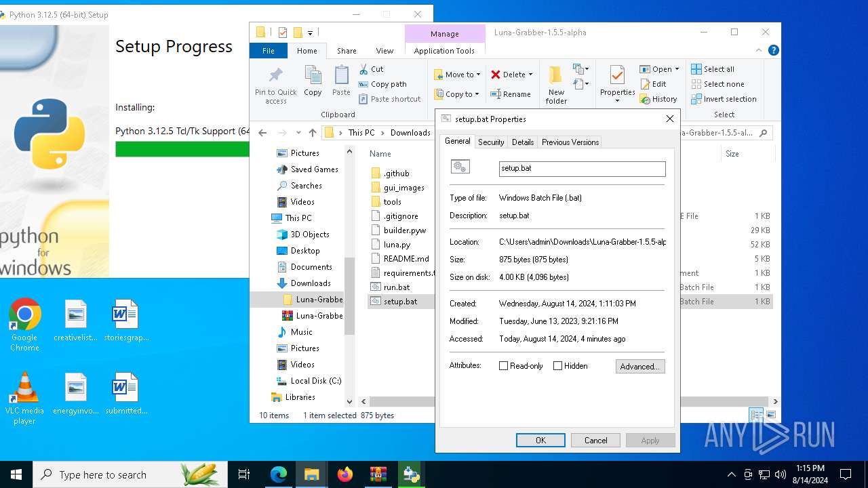The height and width of the screenshot is (488, 868).
Task: Collapse the ribbon with chevron
Action: coord(759,50)
